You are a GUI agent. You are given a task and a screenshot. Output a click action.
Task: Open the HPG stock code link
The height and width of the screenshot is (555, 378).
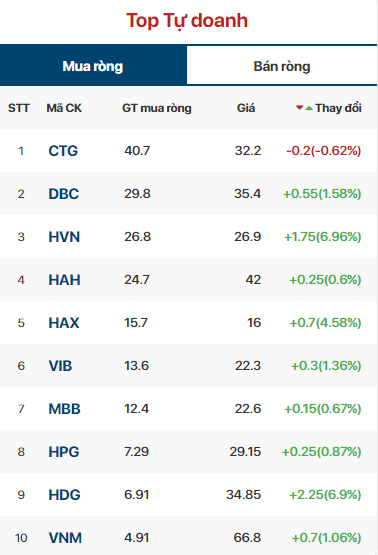64,452
